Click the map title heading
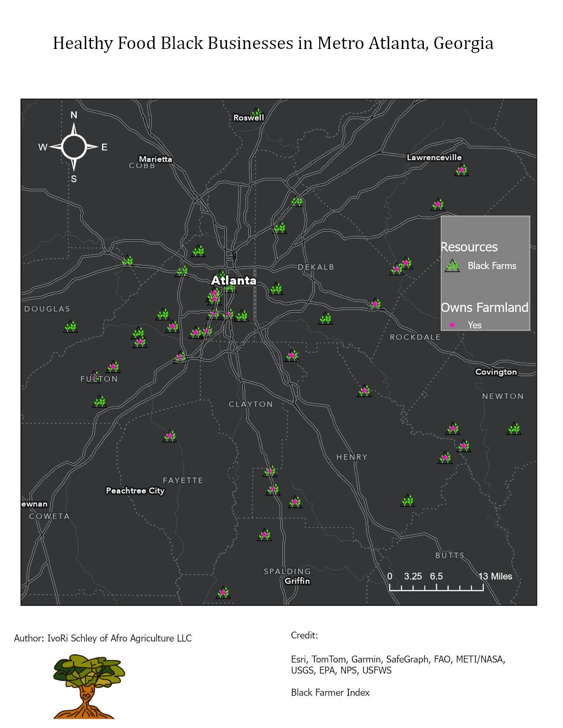 [x=273, y=43]
